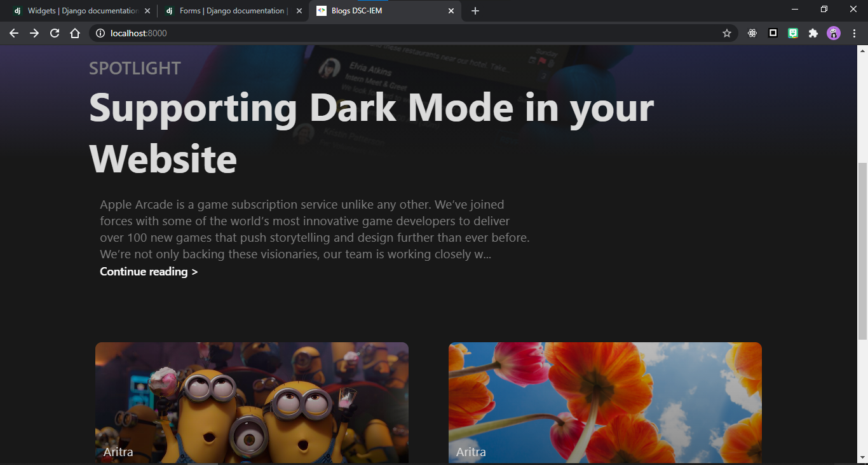Reload the localhost page

[x=55, y=33]
